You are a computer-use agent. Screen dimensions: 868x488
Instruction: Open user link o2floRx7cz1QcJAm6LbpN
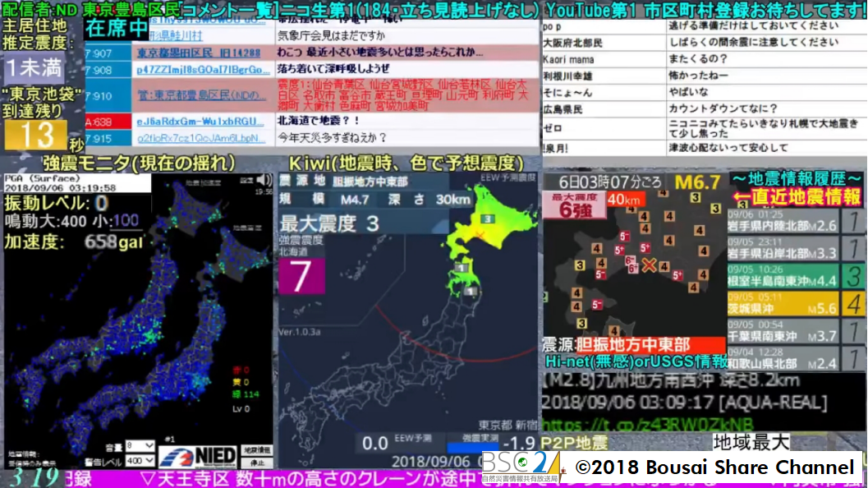(x=201, y=138)
